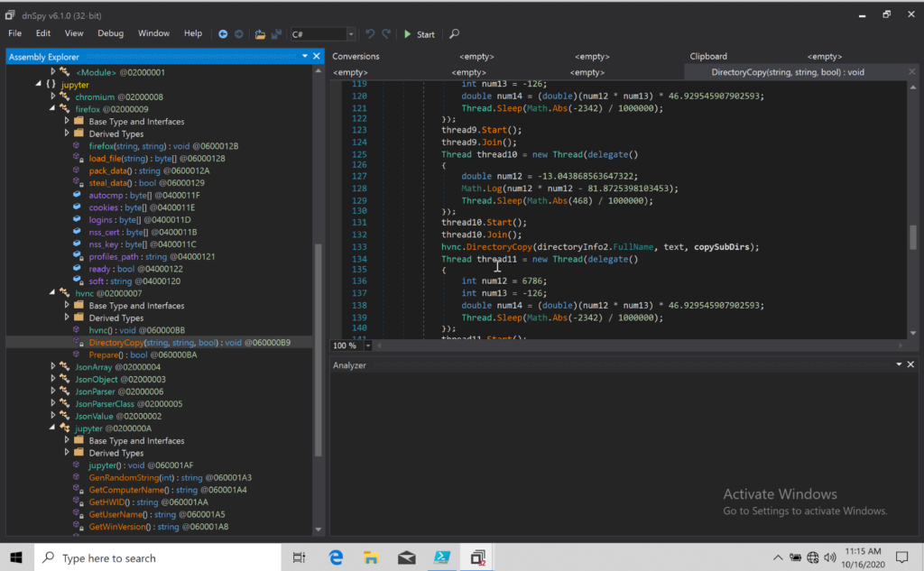Click the logins field icon
Viewport: 924px width, 571px height.
click(x=78, y=219)
